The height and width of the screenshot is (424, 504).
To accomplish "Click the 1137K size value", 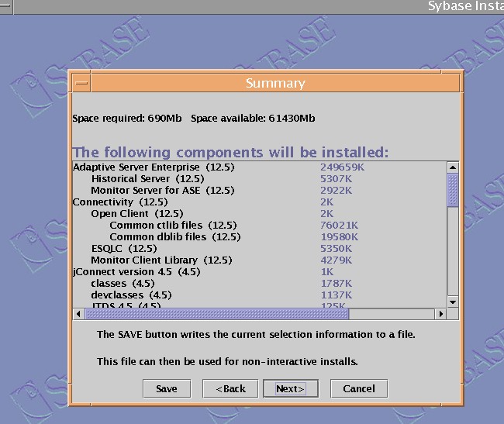I will point(337,295).
